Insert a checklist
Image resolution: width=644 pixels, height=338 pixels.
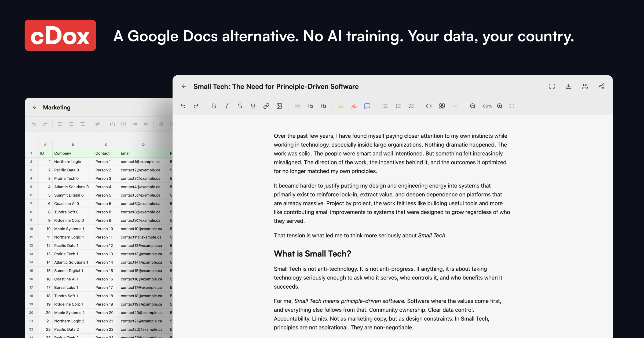coord(411,106)
